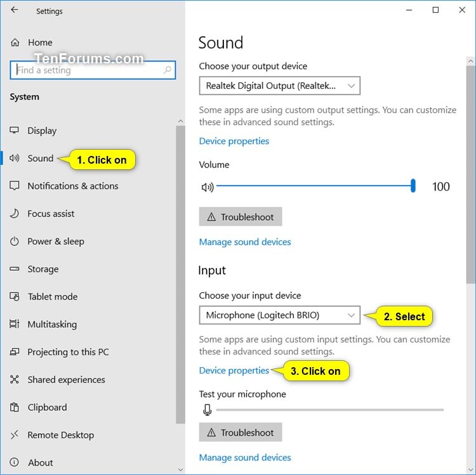The image size is (476, 475).
Task: Click the Choose your output device label
Action: pos(253,66)
